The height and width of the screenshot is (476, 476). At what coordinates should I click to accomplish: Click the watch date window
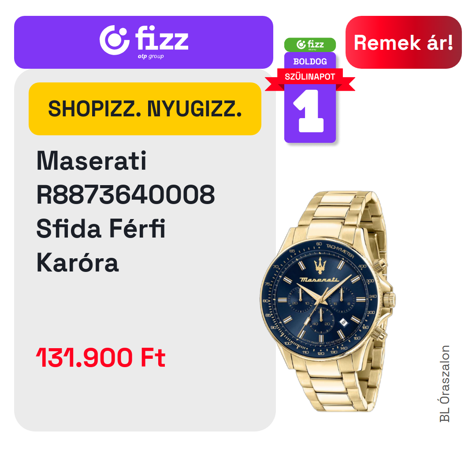344,322
